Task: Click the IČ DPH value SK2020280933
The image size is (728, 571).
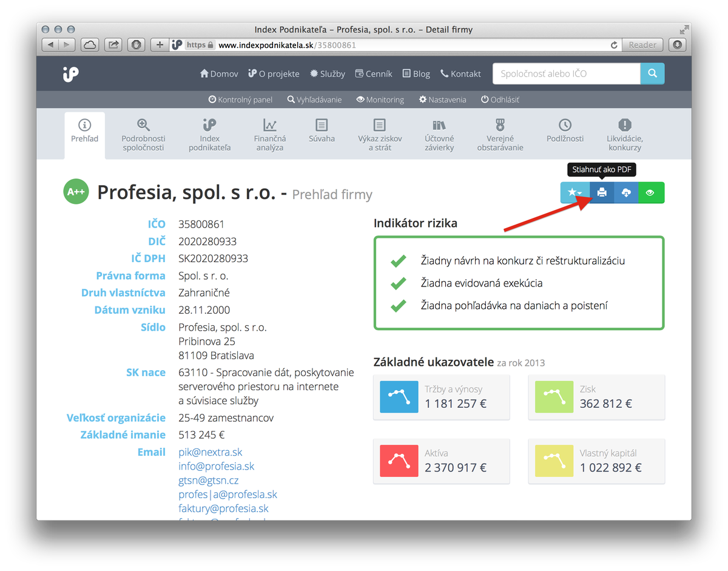Action: click(213, 258)
